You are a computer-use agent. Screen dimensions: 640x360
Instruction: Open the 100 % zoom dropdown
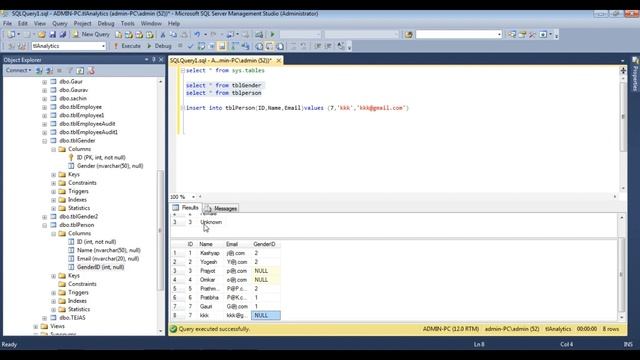click(x=193, y=197)
